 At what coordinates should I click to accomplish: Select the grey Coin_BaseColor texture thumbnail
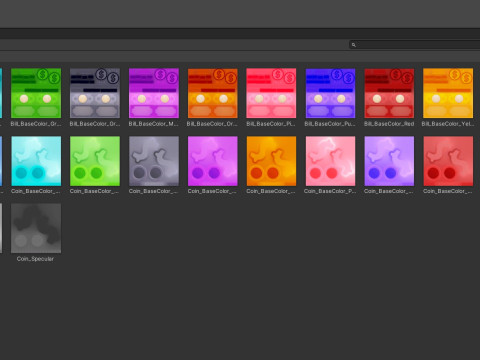154,161
